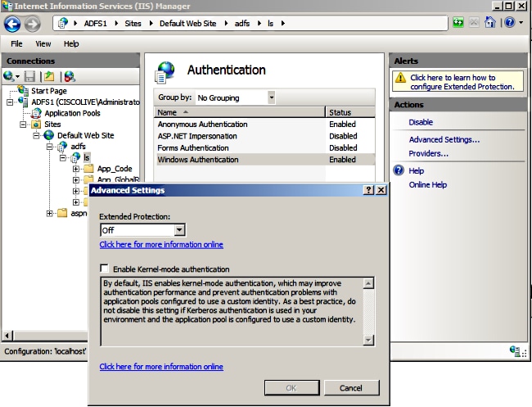The width and height of the screenshot is (532, 407).
Task: Open the Providers... action link
Action: tap(429, 153)
